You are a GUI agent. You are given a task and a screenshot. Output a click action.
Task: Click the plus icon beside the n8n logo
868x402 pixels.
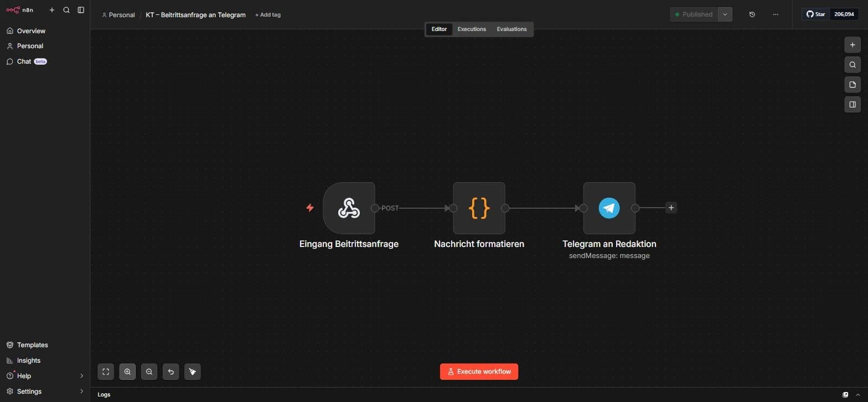tap(52, 10)
